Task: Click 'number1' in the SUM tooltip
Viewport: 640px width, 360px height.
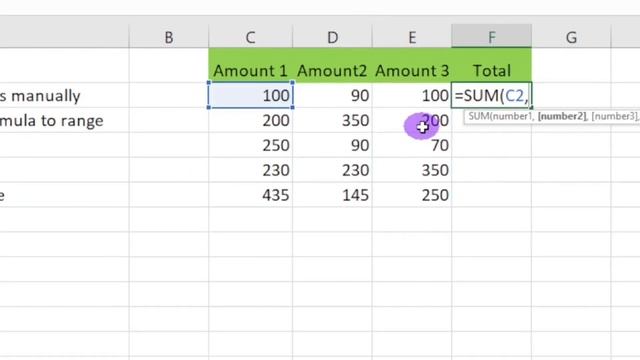Action: [512, 116]
